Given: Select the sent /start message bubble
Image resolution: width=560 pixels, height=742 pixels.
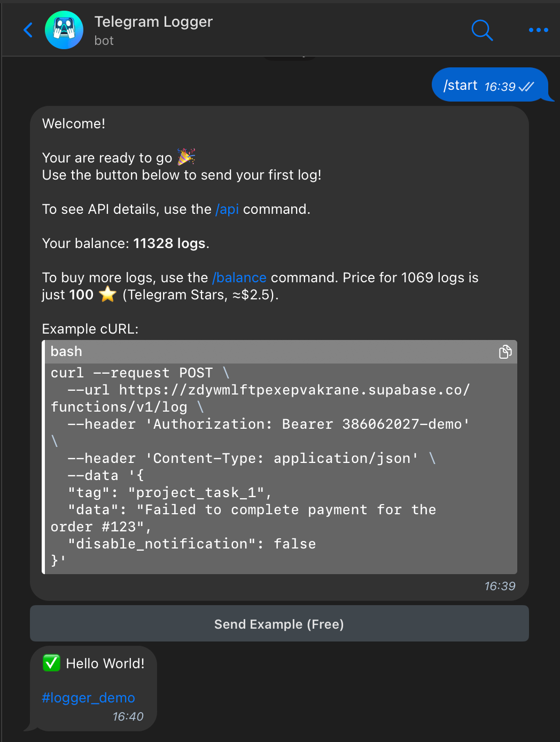Looking at the screenshot, I should coord(489,84).
